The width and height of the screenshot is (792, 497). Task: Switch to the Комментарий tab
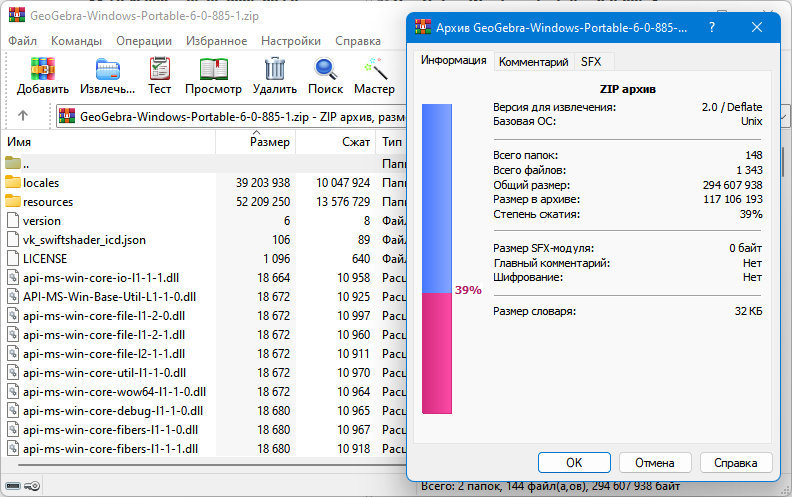click(x=533, y=62)
